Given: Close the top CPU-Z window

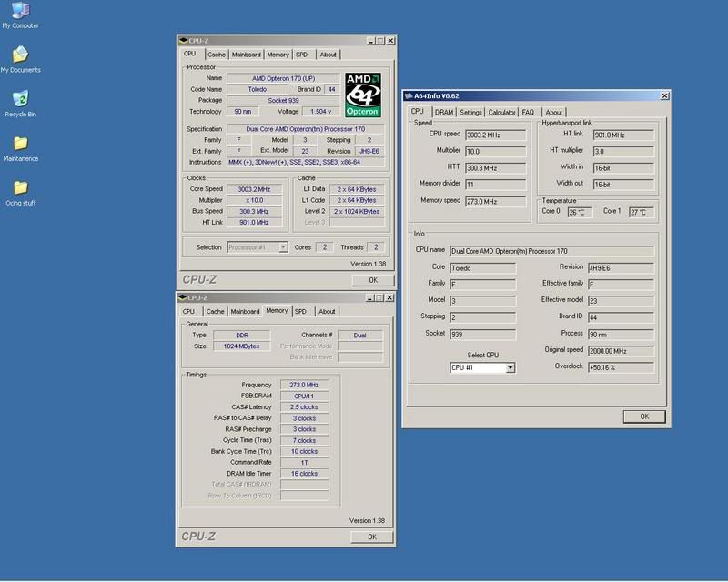Looking at the screenshot, I should [x=391, y=41].
